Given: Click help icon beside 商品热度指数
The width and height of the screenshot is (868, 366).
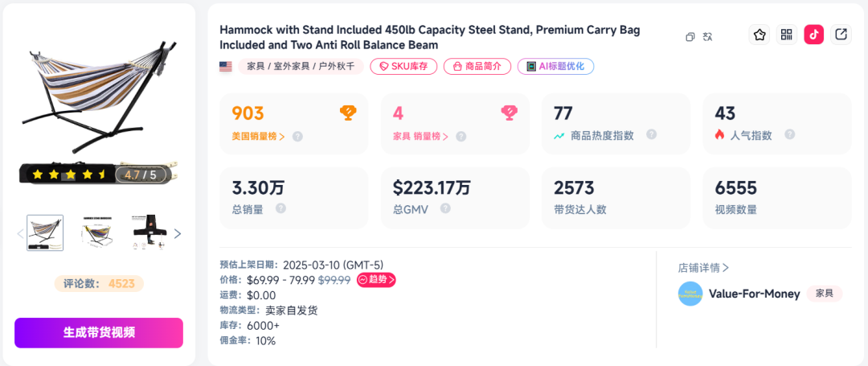Looking at the screenshot, I should click(652, 134).
